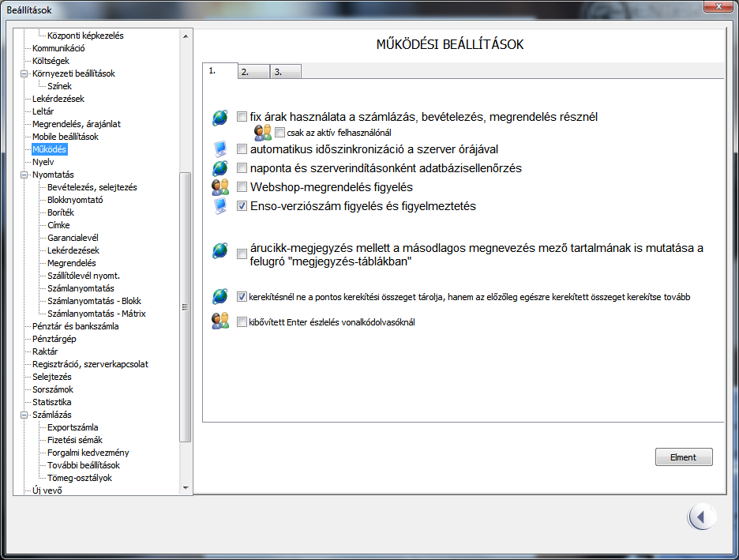Click the users icon beside Webshop-megrendelés figyelés
739x560 pixels.
[220, 187]
